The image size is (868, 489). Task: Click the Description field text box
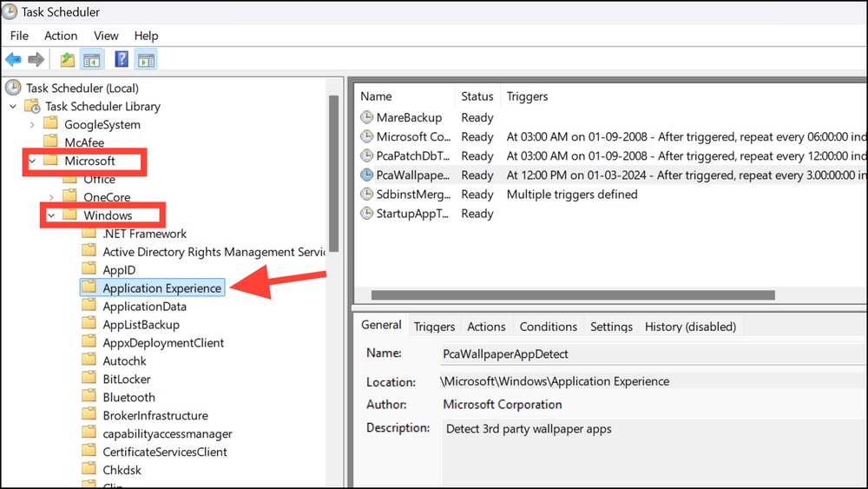(x=654, y=452)
